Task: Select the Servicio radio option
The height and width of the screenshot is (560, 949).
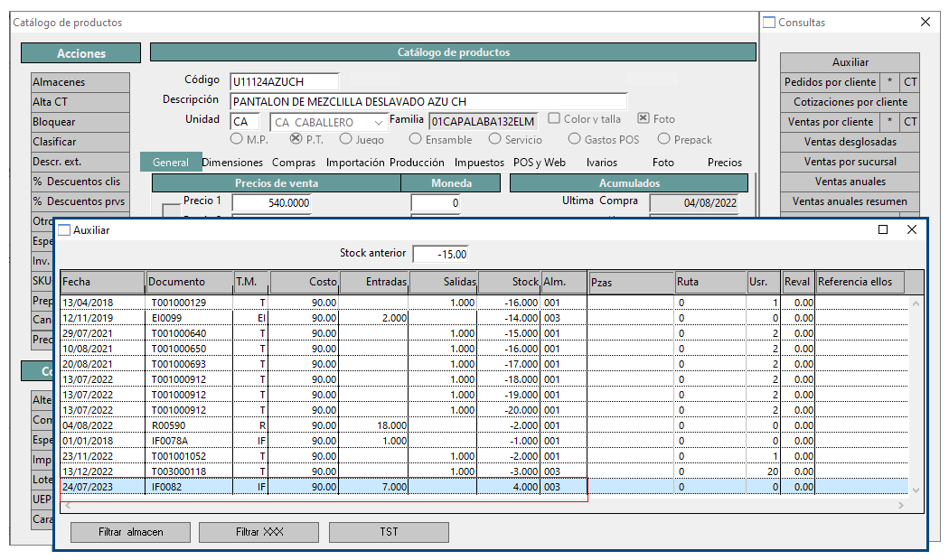Action: (x=495, y=139)
